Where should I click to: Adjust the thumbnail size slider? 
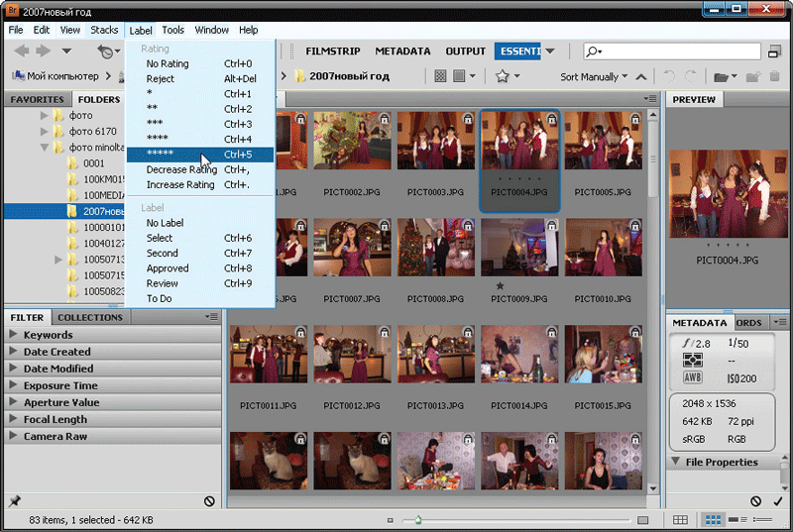point(418,520)
